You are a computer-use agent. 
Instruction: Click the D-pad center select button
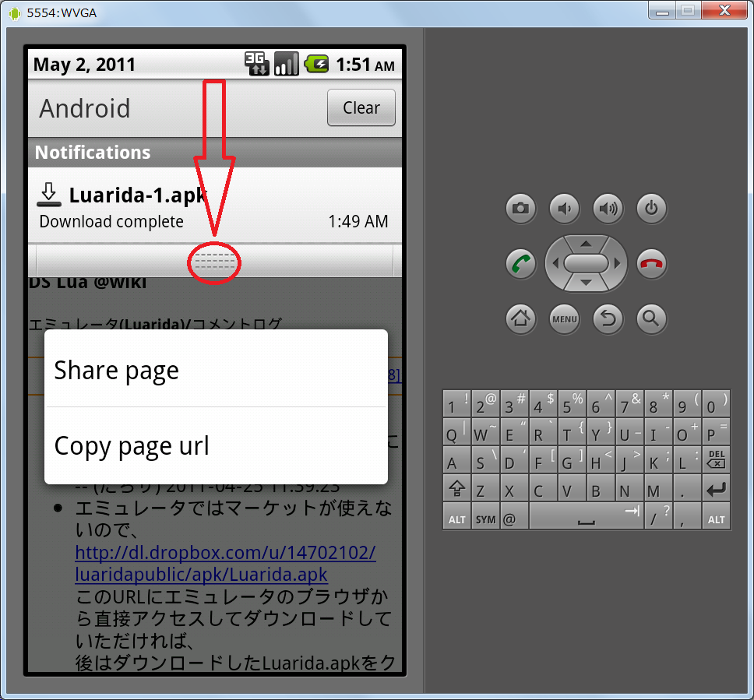point(586,263)
